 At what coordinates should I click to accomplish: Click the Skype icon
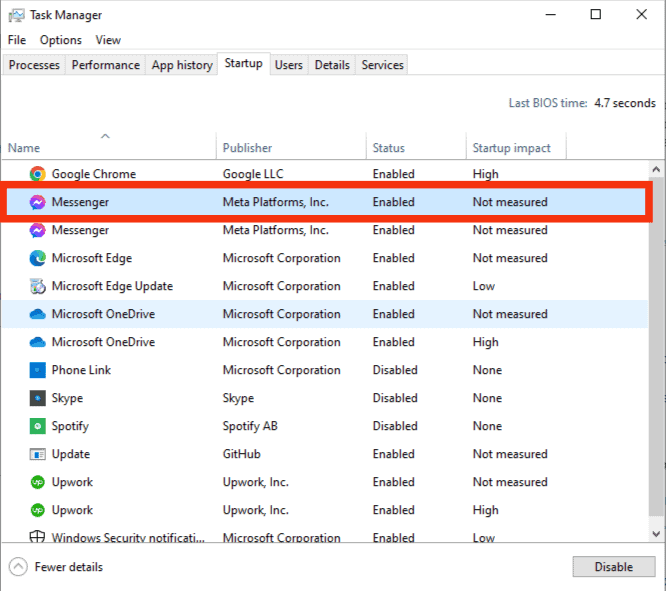tap(37, 398)
